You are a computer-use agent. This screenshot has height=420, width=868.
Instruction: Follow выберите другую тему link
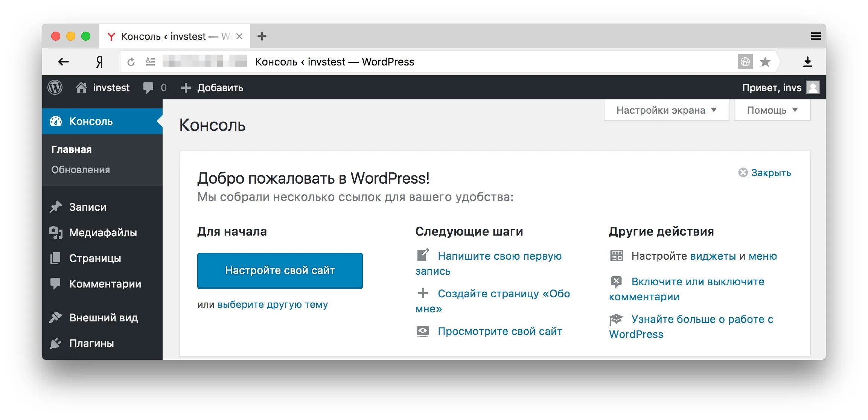[273, 304]
